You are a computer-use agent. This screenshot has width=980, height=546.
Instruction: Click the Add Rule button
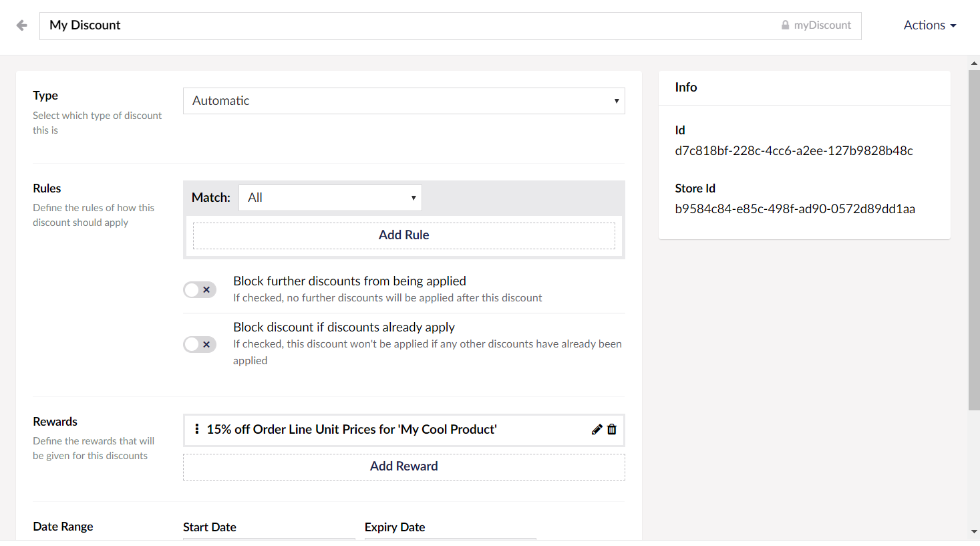pyautogui.click(x=404, y=235)
